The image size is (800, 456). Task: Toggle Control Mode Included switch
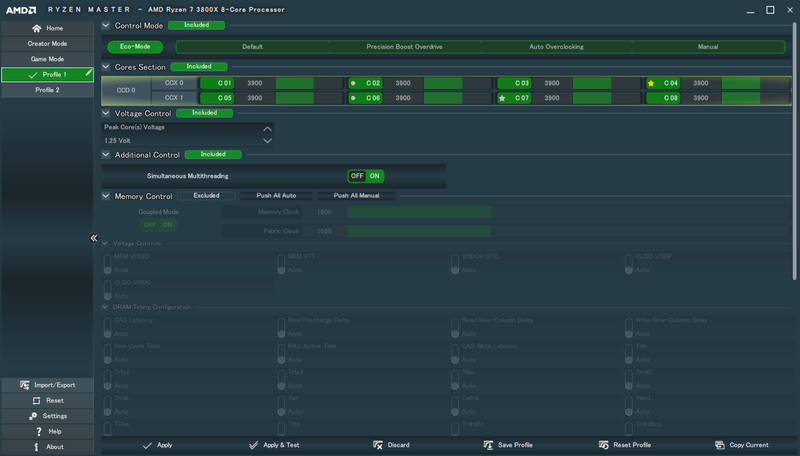pos(196,25)
